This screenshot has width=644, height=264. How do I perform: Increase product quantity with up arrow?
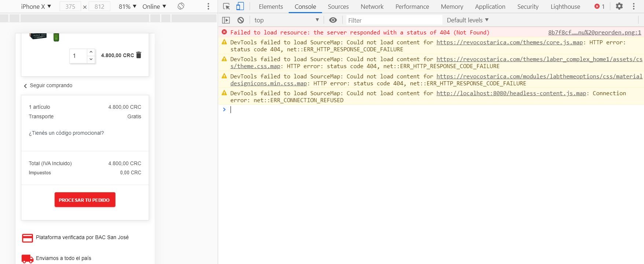pos(91,52)
